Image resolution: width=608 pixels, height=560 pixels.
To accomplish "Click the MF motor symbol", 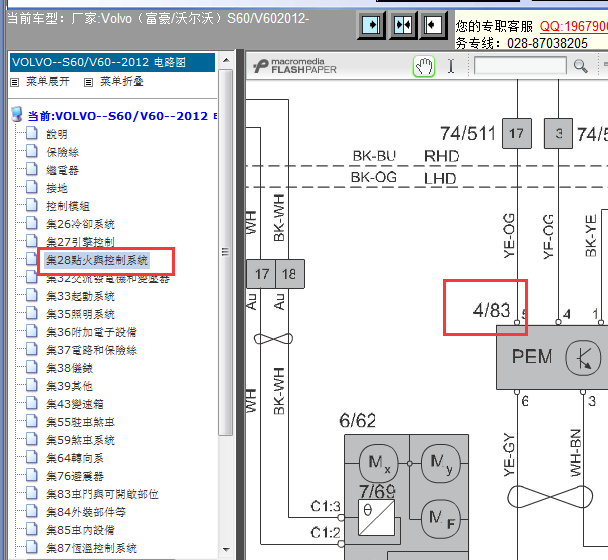I will (441, 519).
